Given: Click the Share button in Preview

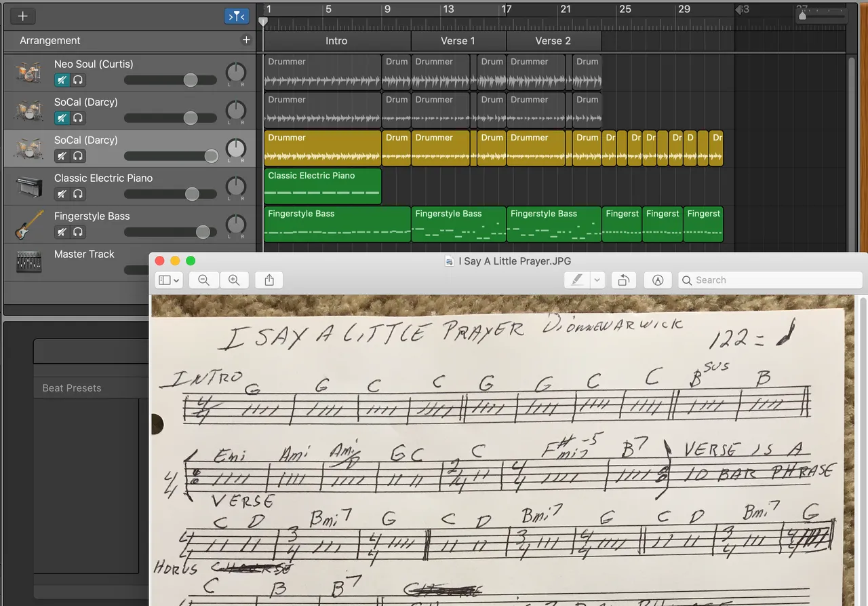Looking at the screenshot, I should [x=269, y=280].
